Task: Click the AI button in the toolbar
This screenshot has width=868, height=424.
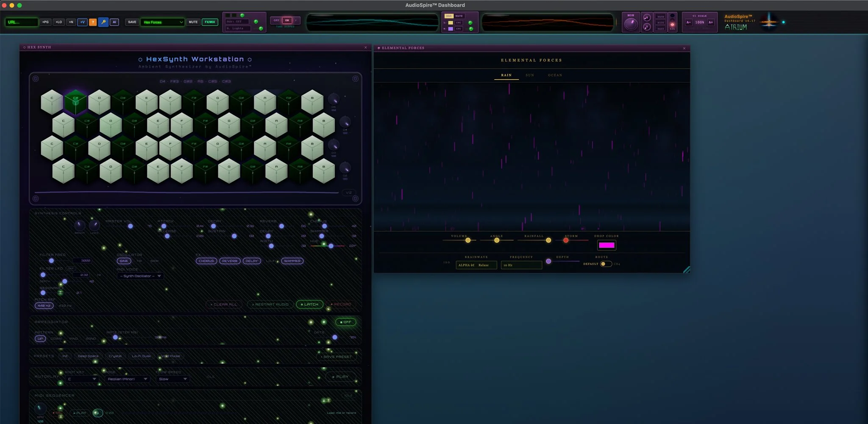Action: tap(114, 22)
